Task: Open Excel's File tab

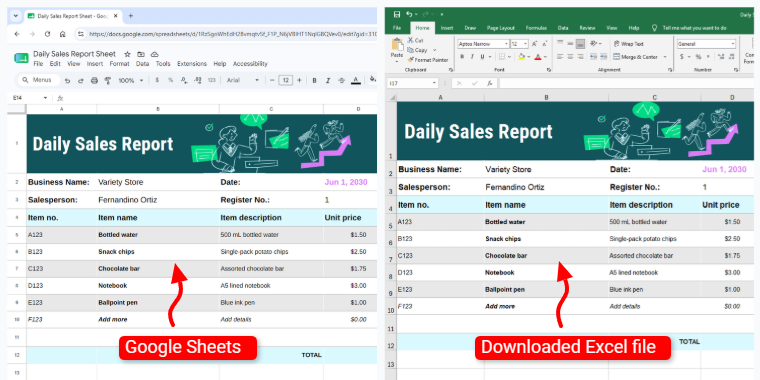Action: (x=396, y=28)
